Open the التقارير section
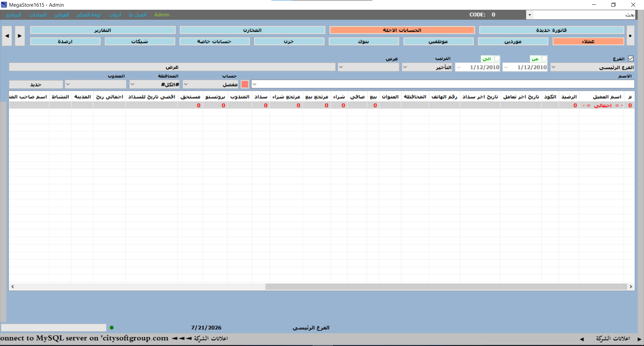Image resolution: width=644 pixels, height=346 pixels. point(103,30)
